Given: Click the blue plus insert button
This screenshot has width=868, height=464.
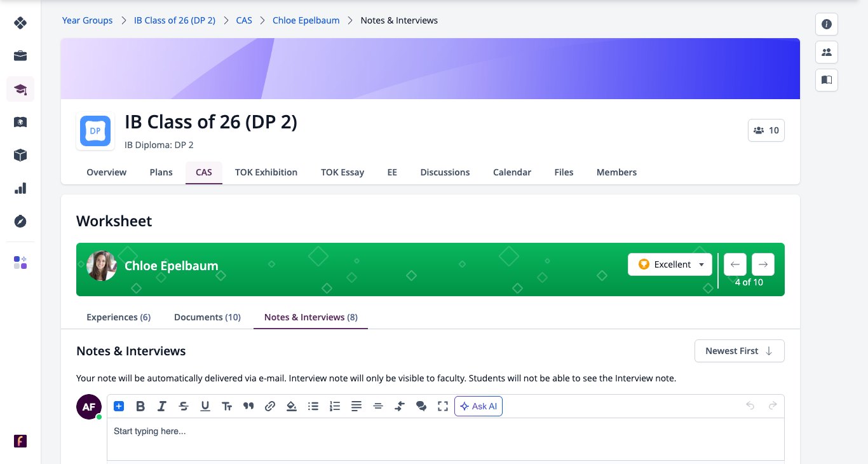Looking at the screenshot, I should coord(119,406).
